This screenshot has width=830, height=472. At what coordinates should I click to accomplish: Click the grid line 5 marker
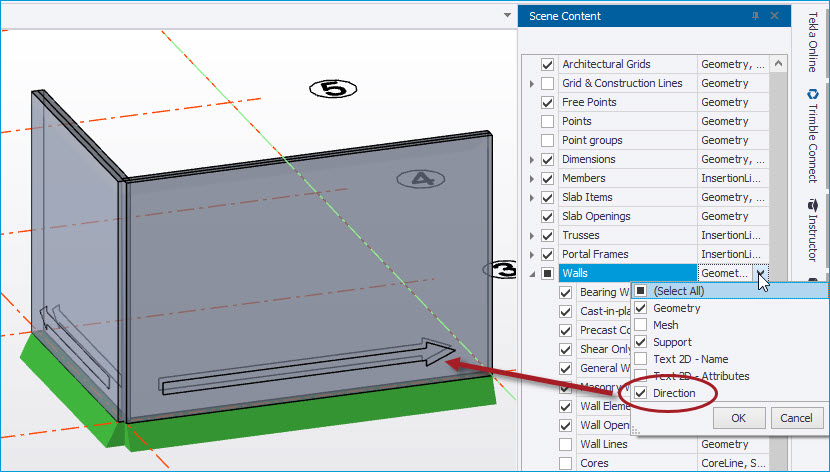coord(333,89)
